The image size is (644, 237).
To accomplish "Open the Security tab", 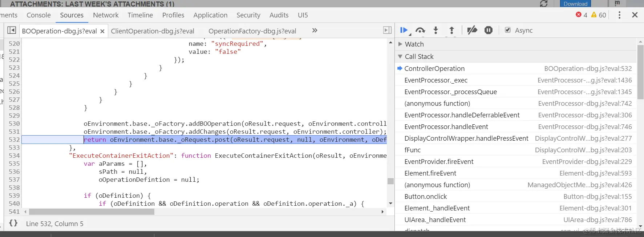I will [x=248, y=15].
